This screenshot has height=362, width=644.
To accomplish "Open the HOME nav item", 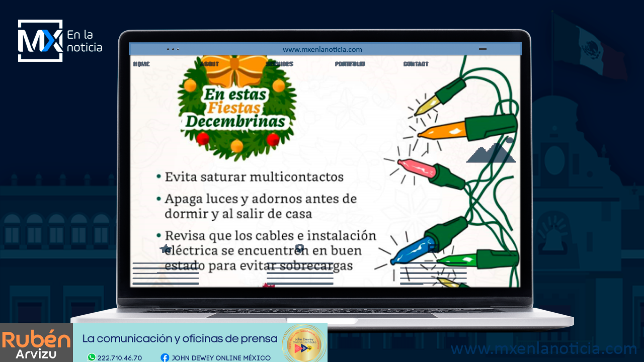I will [141, 64].
